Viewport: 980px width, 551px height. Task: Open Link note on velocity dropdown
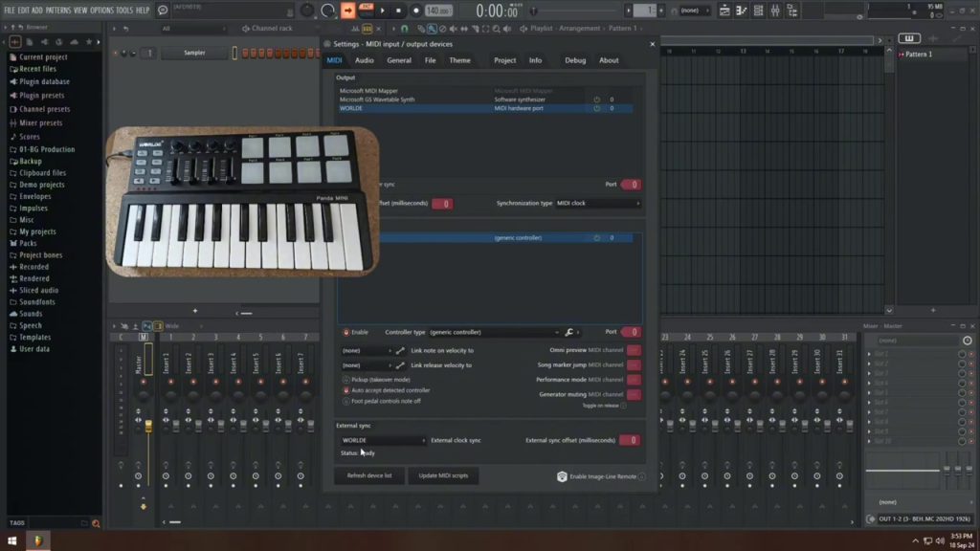(x=367, y=350)
